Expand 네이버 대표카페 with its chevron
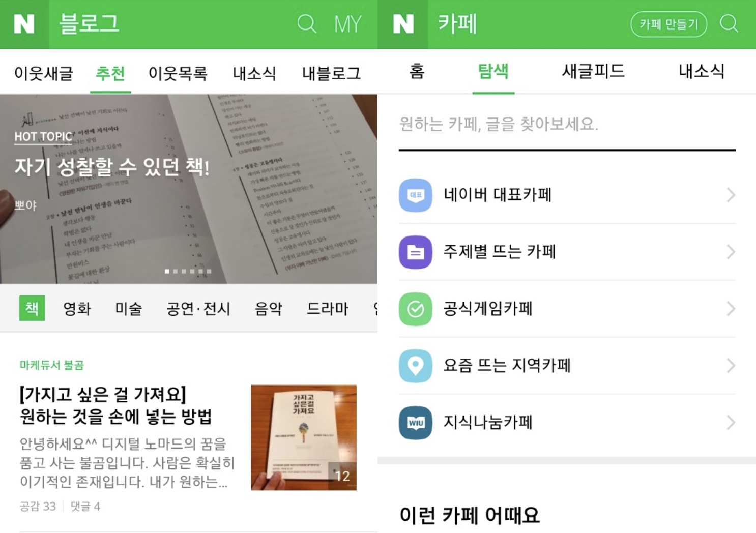 pos(731,195)
